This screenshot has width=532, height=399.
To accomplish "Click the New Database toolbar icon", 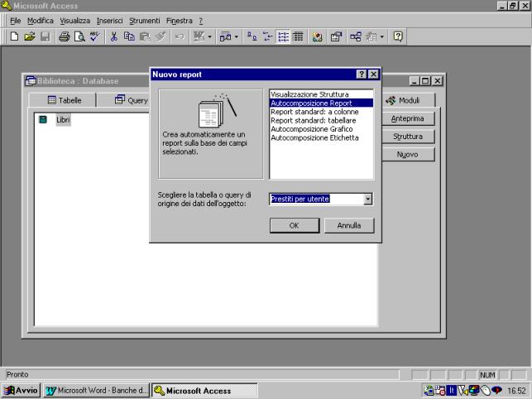I will [x=14, y=36].
